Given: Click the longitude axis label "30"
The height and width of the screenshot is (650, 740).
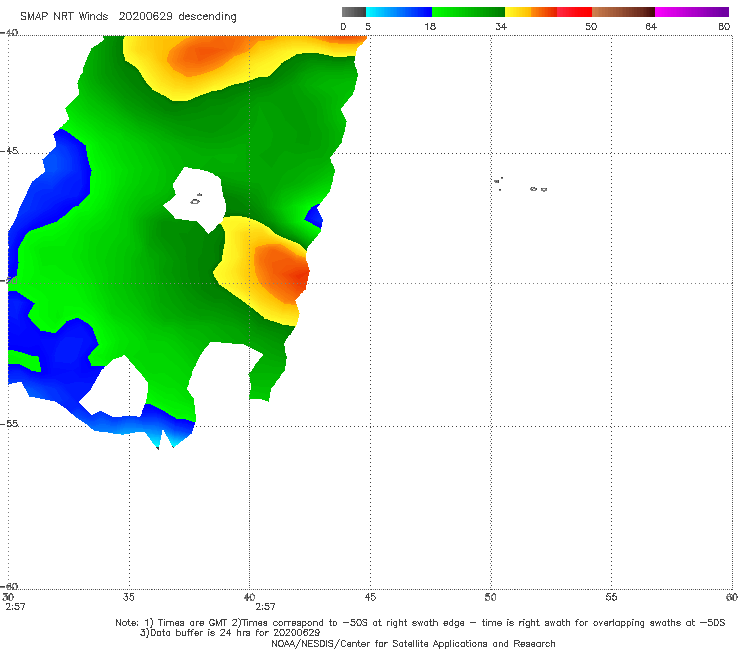Looking at the screenshot, I should coord(8,597).
